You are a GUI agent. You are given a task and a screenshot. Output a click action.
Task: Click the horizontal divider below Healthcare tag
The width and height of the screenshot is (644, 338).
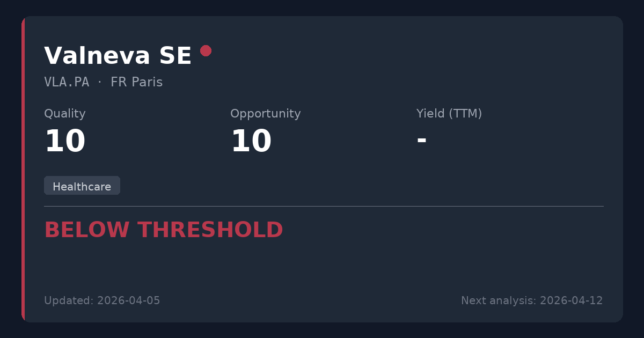pos(324,206)
